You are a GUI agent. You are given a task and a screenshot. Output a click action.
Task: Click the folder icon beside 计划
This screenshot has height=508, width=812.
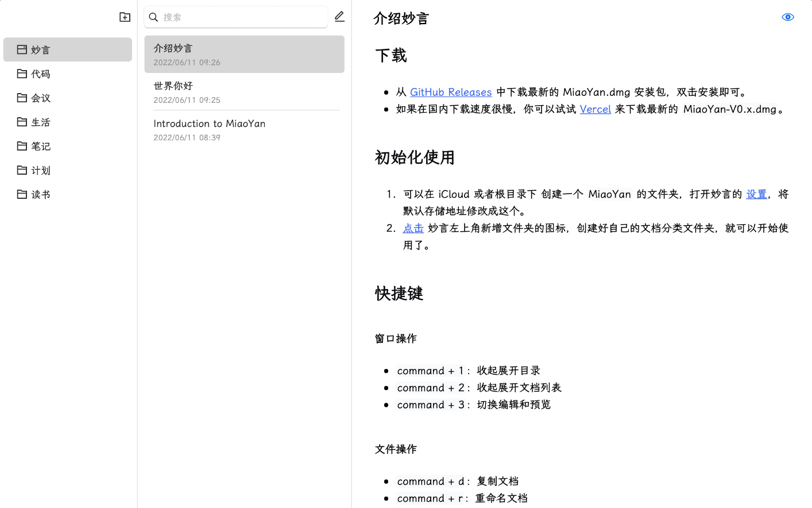[22, 170]
